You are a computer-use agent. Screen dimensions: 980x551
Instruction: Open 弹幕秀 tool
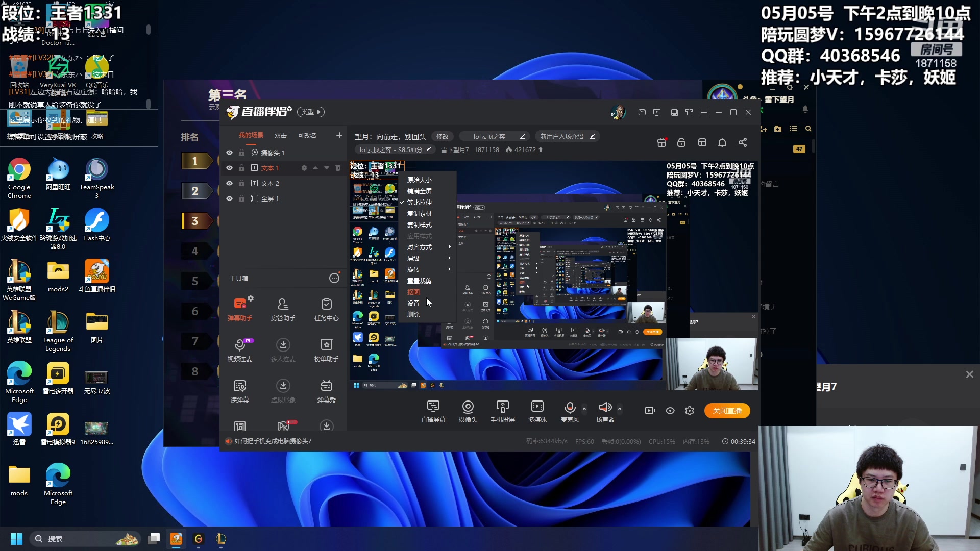click(x=326, y=391)
